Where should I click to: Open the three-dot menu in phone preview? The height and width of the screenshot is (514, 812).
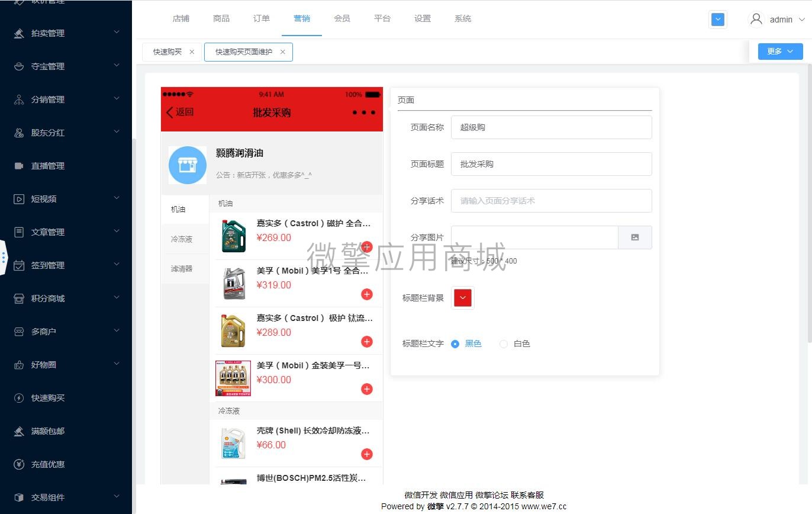[x=364, y=113]
